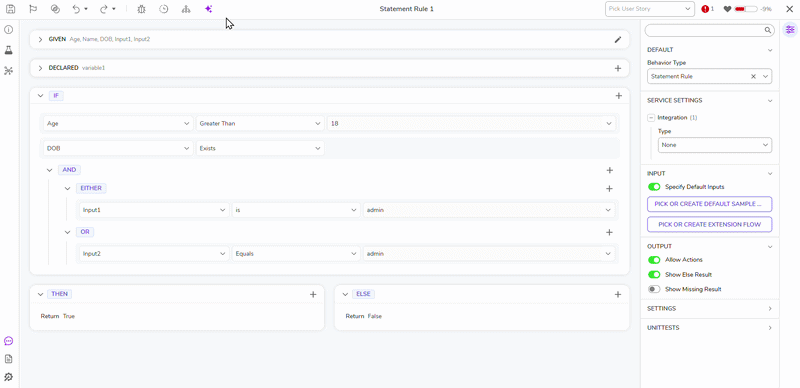Click the purple AI sparkle icon
800x388 pixels.
coord(208,9)
